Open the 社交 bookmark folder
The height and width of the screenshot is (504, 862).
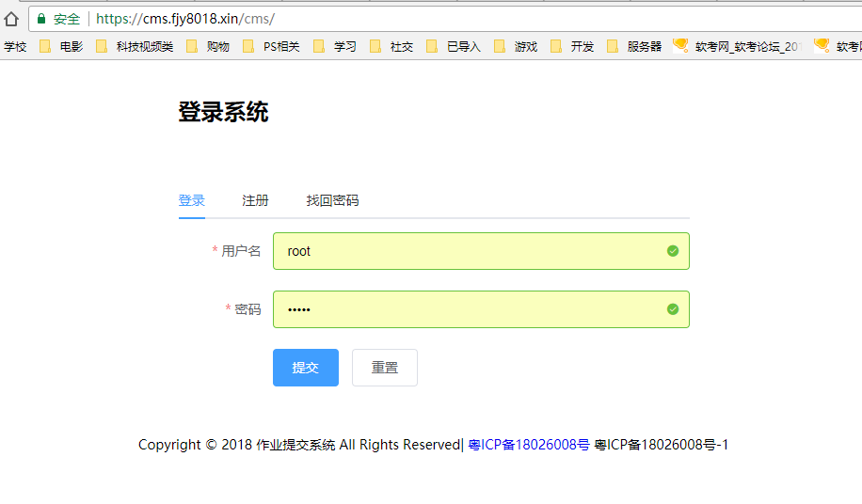click(x=392, y=46)
